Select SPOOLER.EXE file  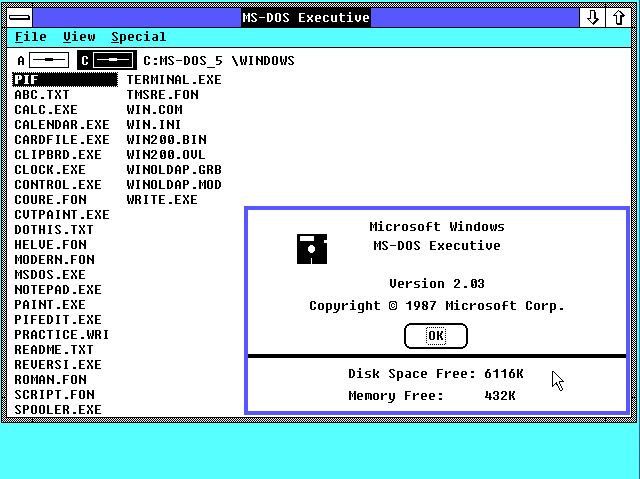[58, 410]
